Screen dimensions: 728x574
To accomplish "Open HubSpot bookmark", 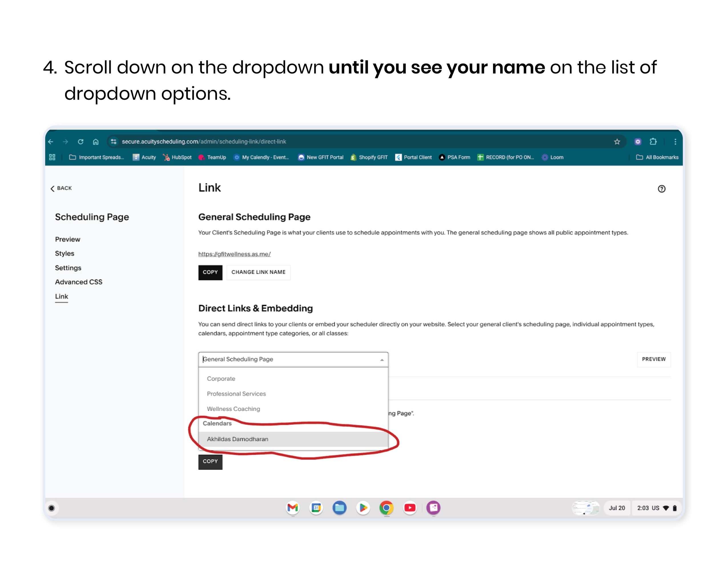I will coord(177,157).
